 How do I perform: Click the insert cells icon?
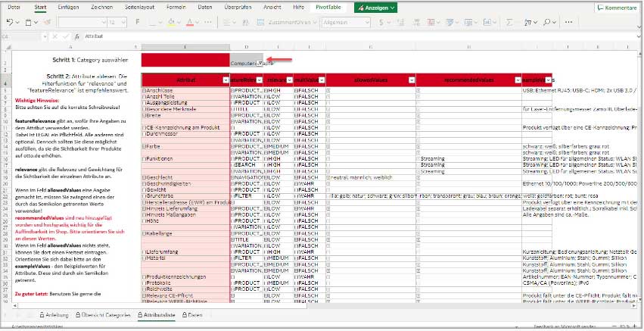487,22
